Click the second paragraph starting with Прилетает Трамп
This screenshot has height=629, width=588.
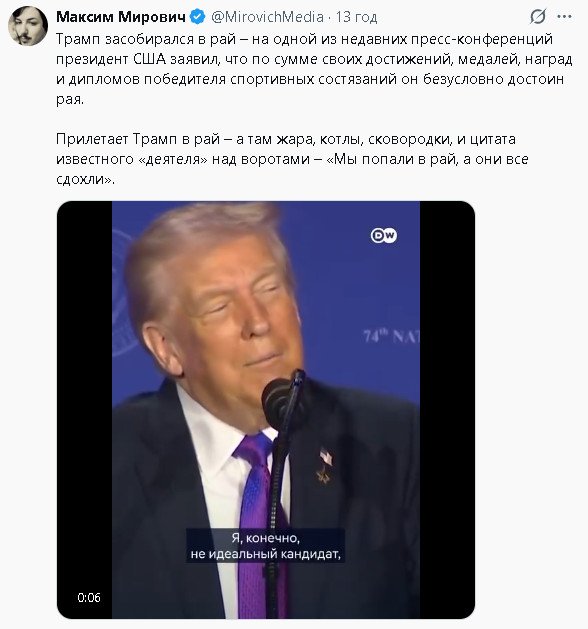pyautogui.click(x=292, y=159)
